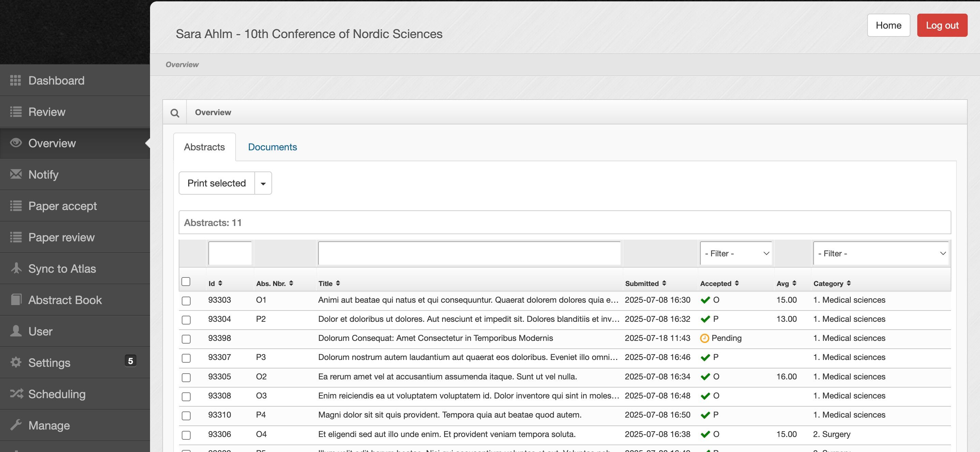Click the Overview eye icon

(16, 143)
